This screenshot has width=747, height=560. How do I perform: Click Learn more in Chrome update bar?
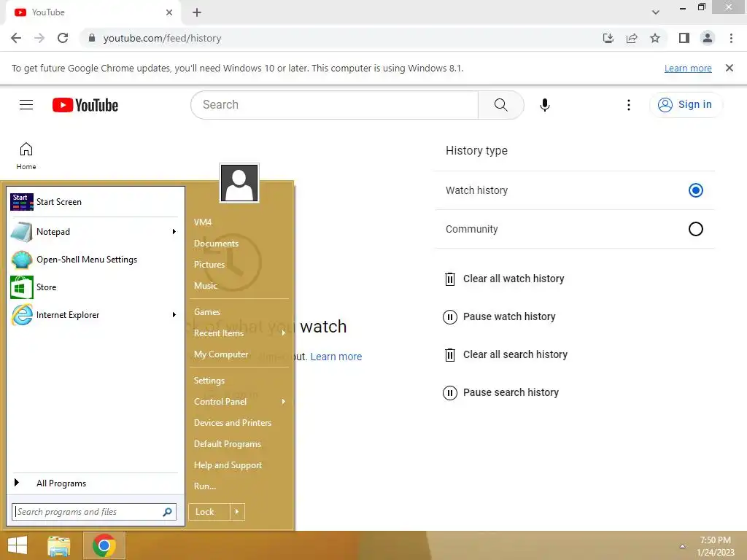[688, 68]
